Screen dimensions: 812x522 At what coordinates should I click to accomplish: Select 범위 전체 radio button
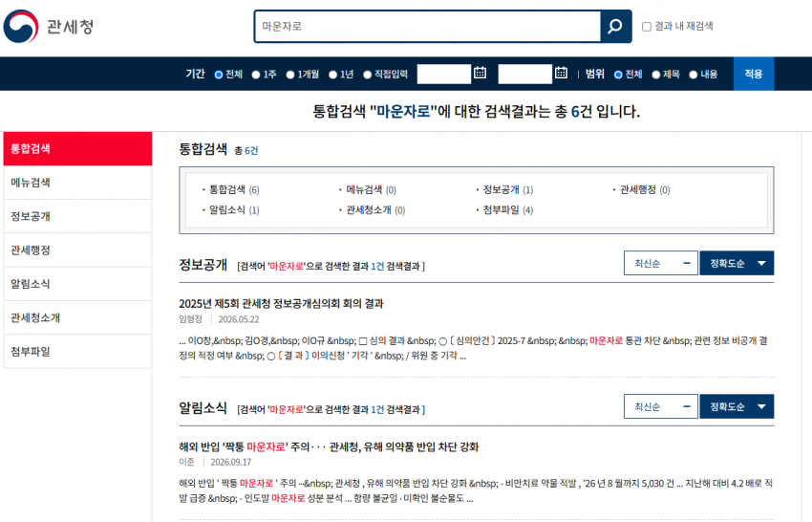(618, 75)
